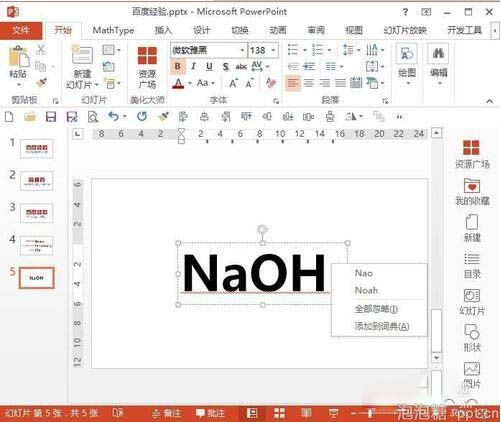Click the 批注 Comments button
Viewport: 501px width, 422px height.
tap(211, 413)
